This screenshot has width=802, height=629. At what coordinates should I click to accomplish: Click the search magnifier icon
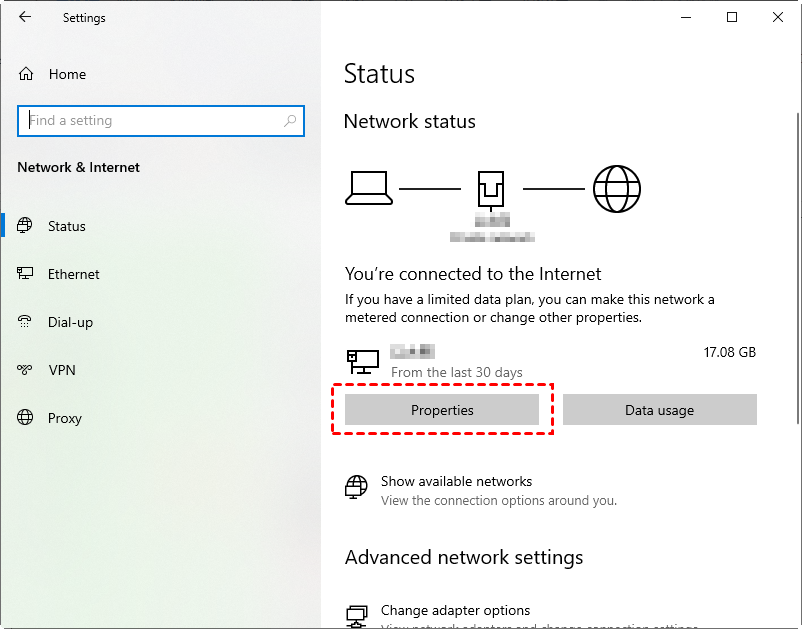290,121
